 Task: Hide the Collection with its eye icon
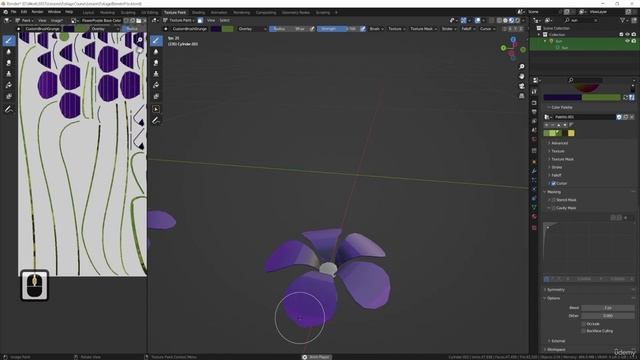(627, 35)
